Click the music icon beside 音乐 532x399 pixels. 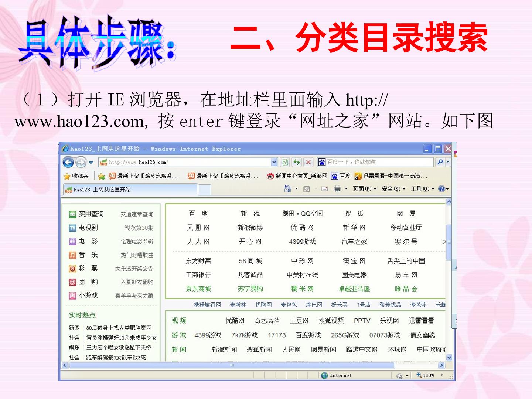(x=72, y=255)
